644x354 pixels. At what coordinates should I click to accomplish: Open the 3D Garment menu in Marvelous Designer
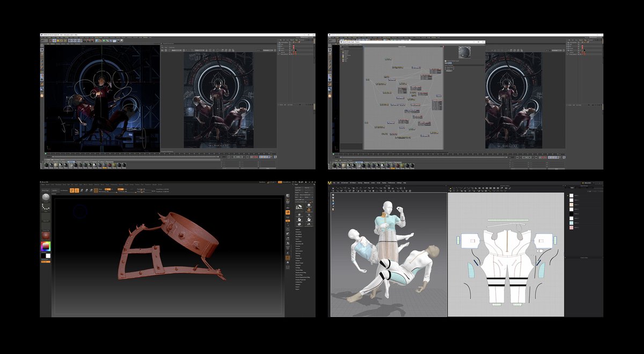[345, 183]
